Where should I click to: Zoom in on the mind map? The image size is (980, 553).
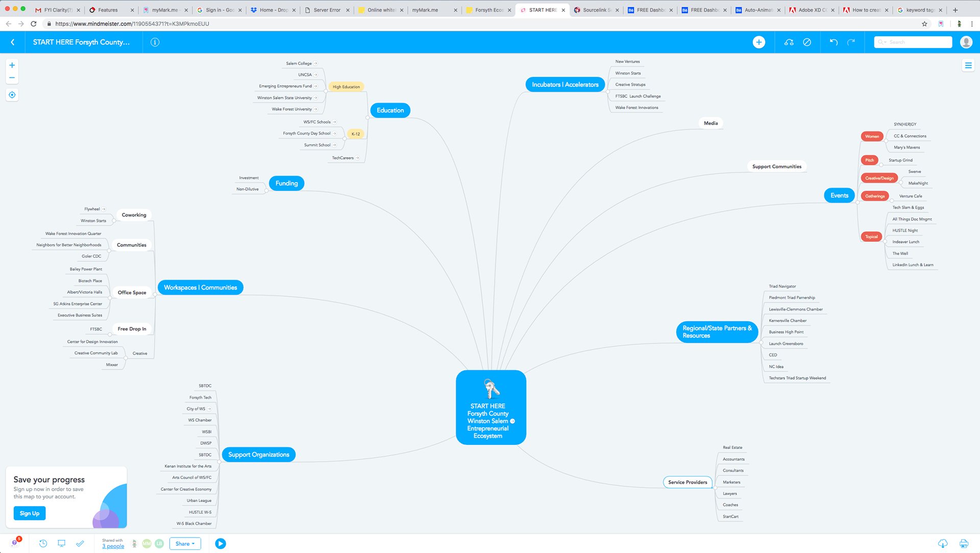point(12,65)
